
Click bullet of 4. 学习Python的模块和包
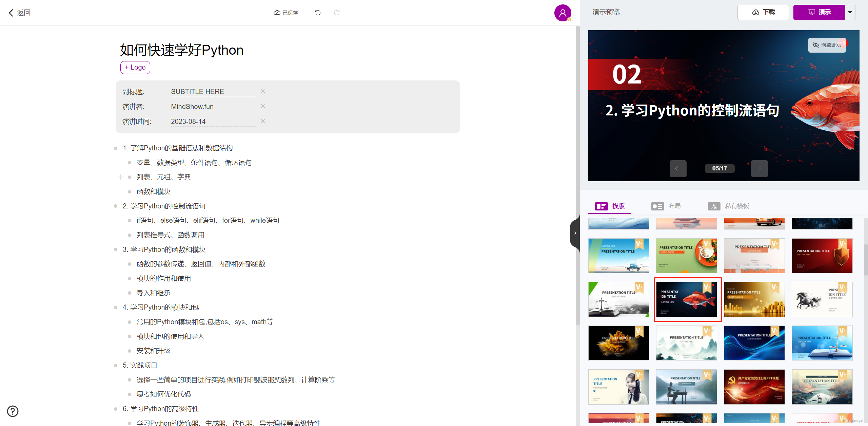pos(116,308)
